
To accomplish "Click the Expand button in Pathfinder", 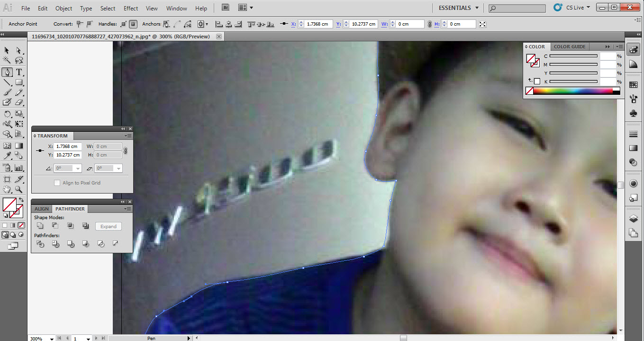I will 109,226.
